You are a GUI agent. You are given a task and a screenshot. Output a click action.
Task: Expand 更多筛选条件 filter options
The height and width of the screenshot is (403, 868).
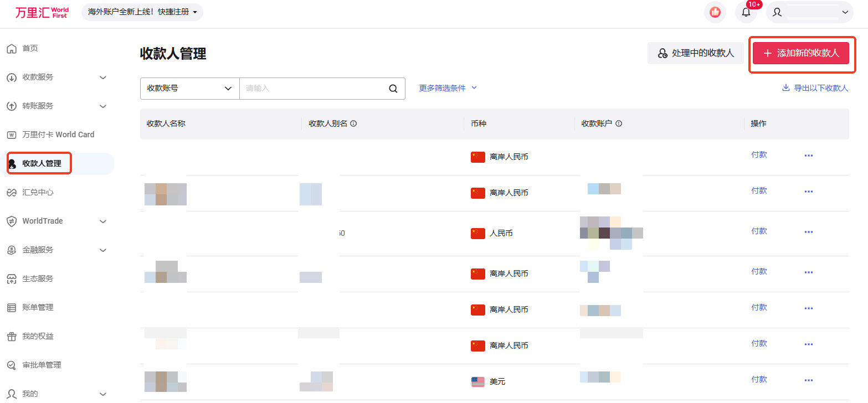(448, 88)
